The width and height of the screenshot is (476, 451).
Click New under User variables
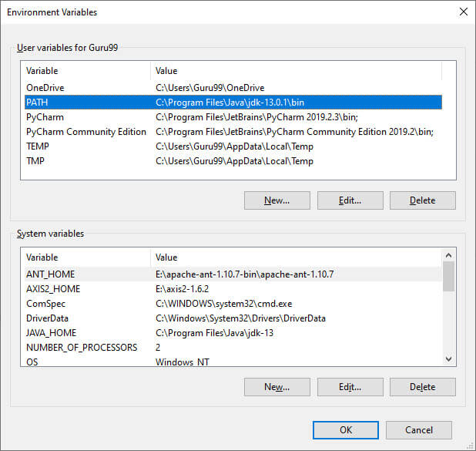pos(277,200)
